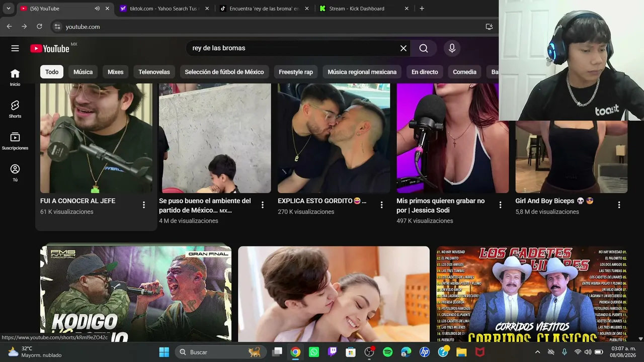Open 'Girl And Boy Biceps' title link

[554, 201]
